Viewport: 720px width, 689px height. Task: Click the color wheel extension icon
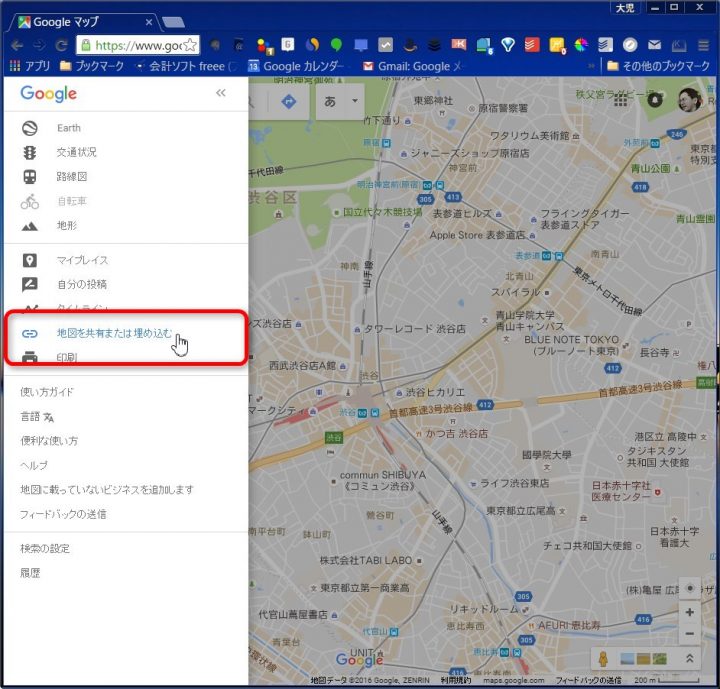tap(581, 45)
